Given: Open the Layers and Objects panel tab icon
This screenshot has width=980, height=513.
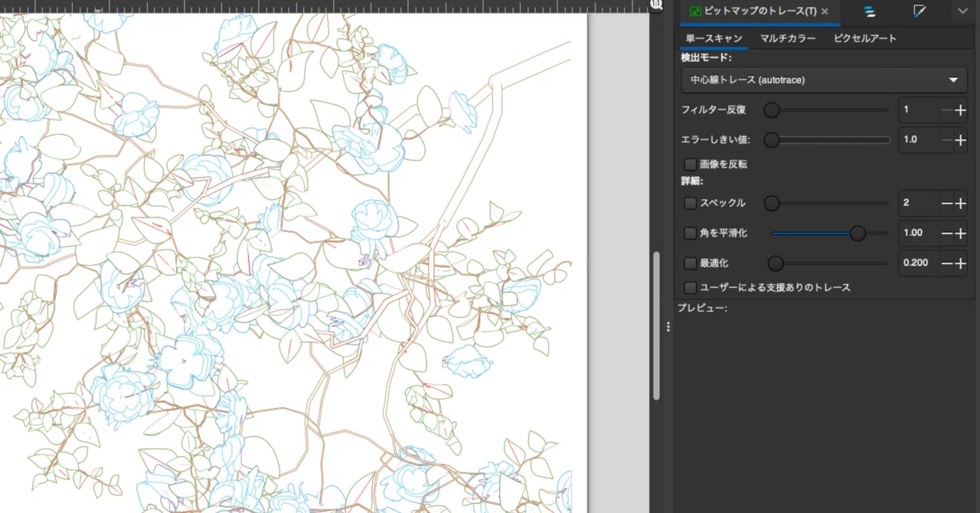Looking at the screenshot, I should 870,11.
